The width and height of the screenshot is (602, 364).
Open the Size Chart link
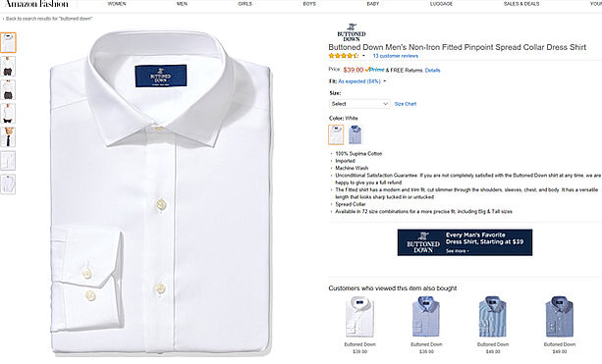[x=406, y=104]
